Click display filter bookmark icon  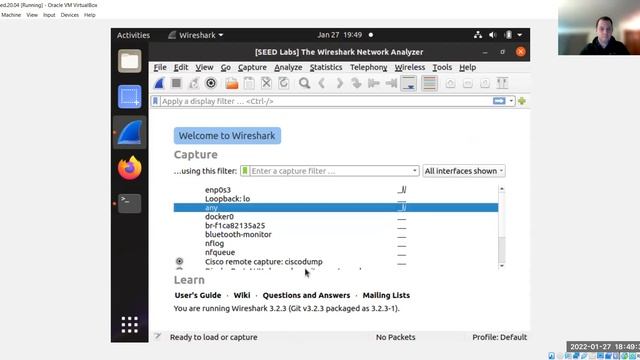tap(156, 101)
